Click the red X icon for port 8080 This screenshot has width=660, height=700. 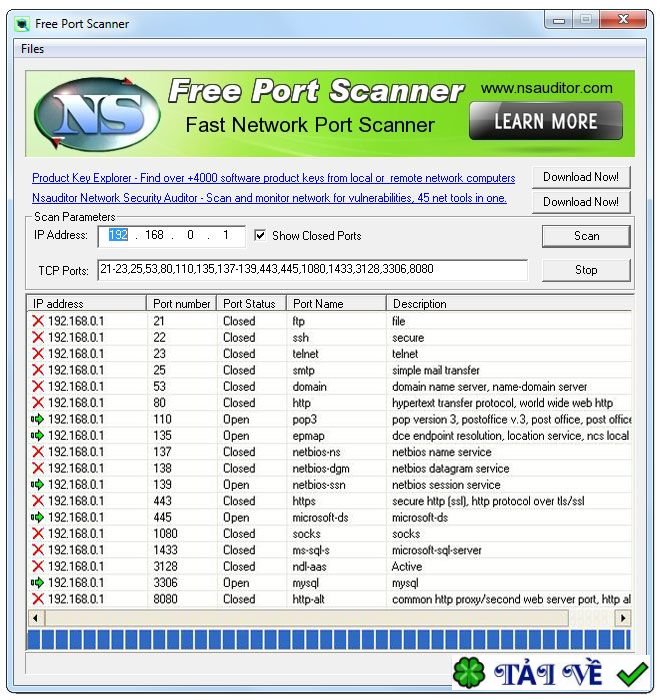click(x=38, y=599)
